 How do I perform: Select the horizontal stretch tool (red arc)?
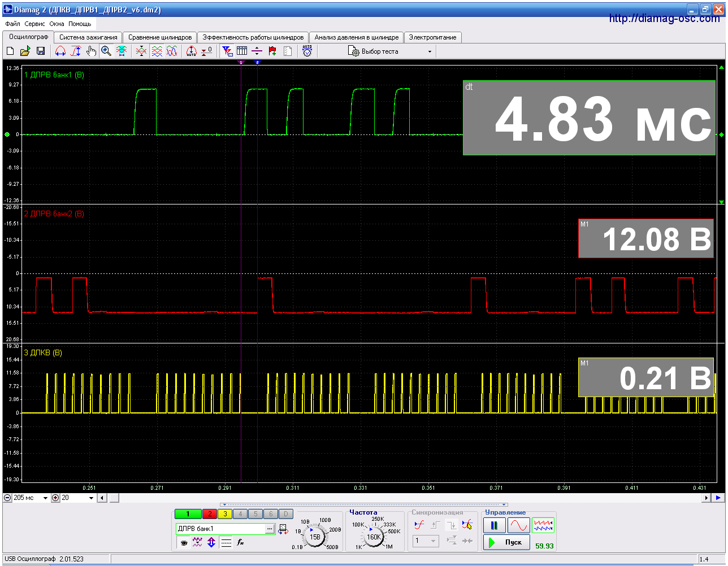[60, 51]
